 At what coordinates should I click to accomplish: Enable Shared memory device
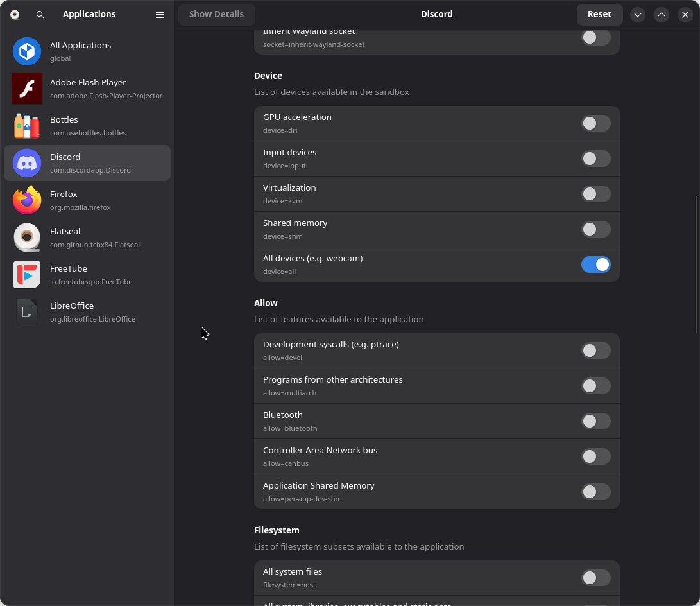click(x=595, y=229)
